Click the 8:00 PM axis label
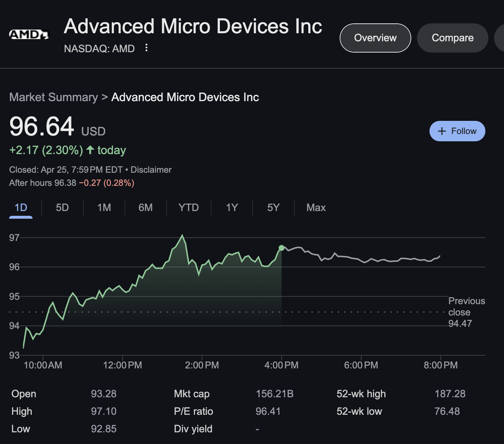This screenshot has width=504, height=444. pyautogui.click(x=440, y=365)
